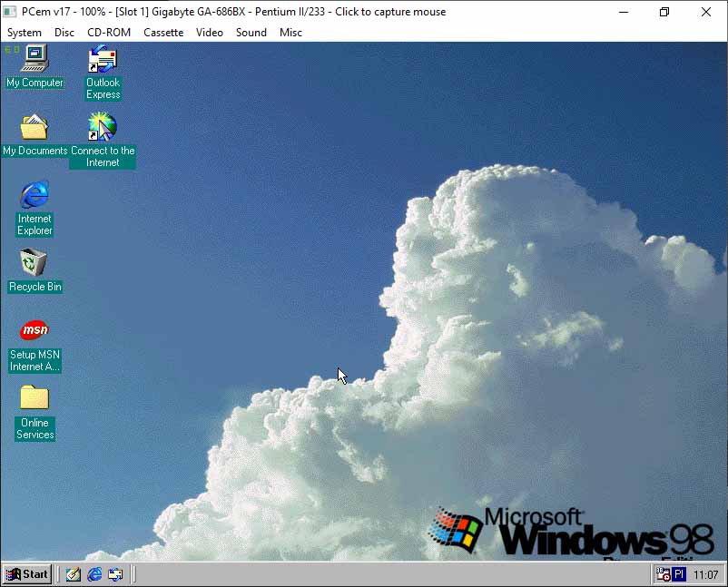
Task: Restore down the PCem window
Action: pyautogui.click(x=664, y=12)
